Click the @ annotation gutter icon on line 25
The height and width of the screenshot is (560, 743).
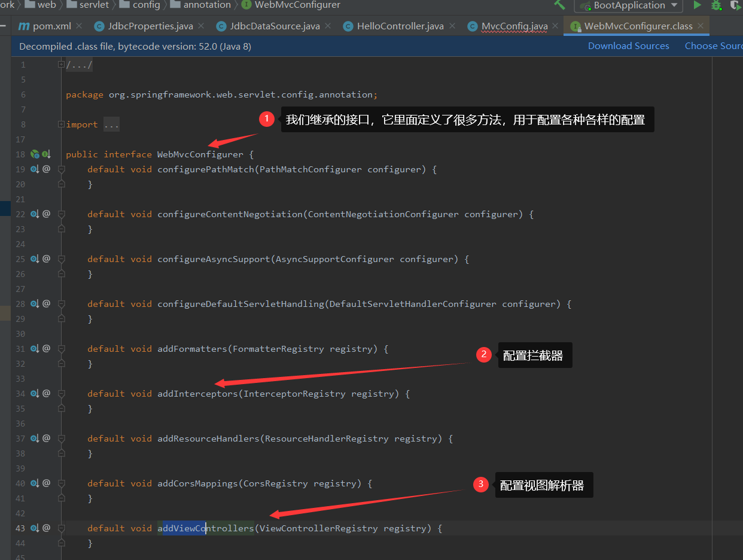point(46,259)
